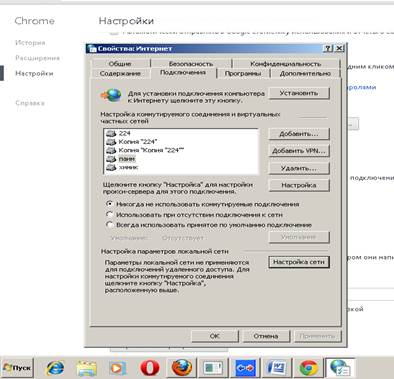Click the Добавить VPN... button
Image resolution: width=394 pixels, height=379 pixels.
pyautogui.click(x=299, y=151)
